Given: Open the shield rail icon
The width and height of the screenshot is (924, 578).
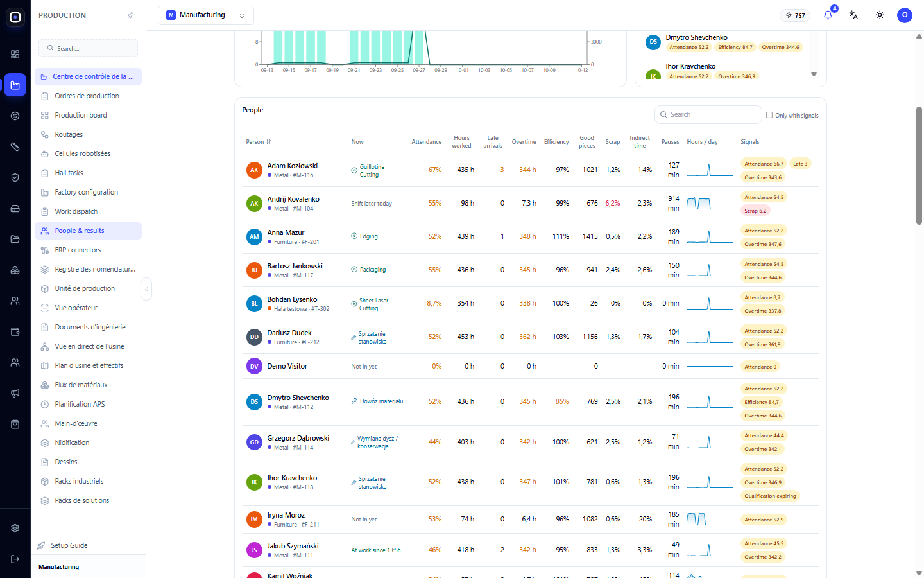Looking at the screenshot, I should (15, 178).
